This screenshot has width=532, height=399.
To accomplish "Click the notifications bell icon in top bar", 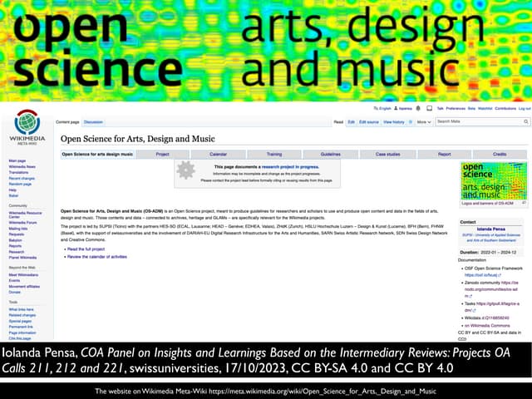I will (x=417, y=108).
